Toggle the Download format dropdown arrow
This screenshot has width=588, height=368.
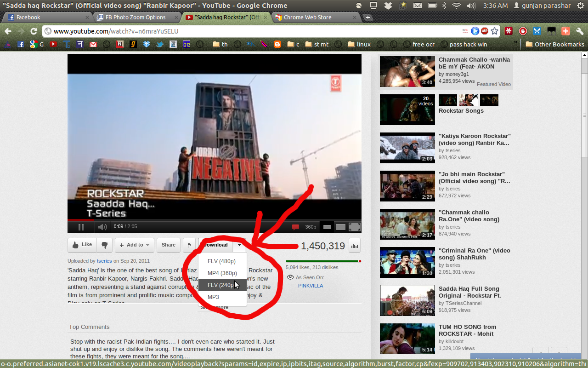(239, 245)
